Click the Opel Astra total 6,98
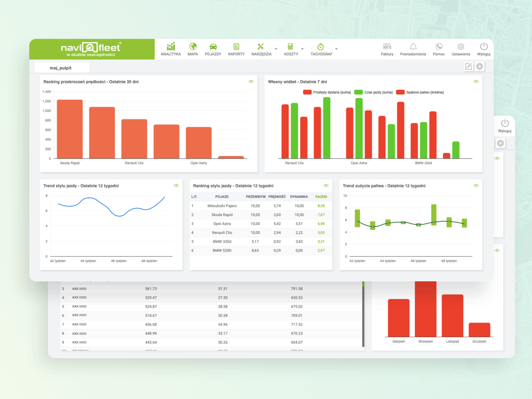This screenshot has height=399, width=532. point(321,224)
